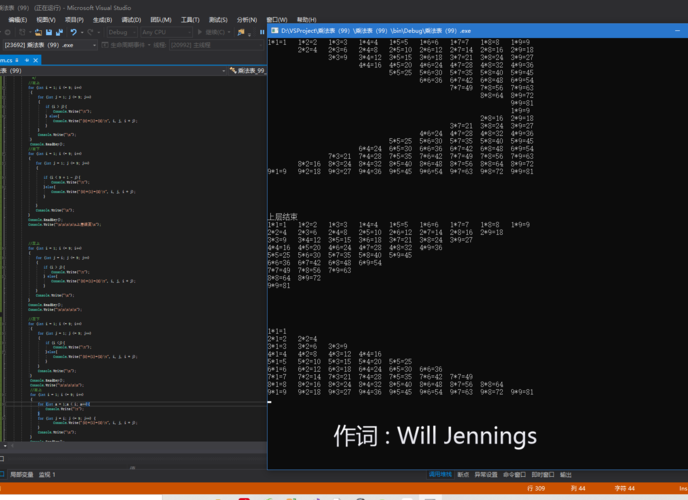This screenshot has height=500, width=688.
Task: Switch to 监视 1 tab
Action: (x=47, y=475)
